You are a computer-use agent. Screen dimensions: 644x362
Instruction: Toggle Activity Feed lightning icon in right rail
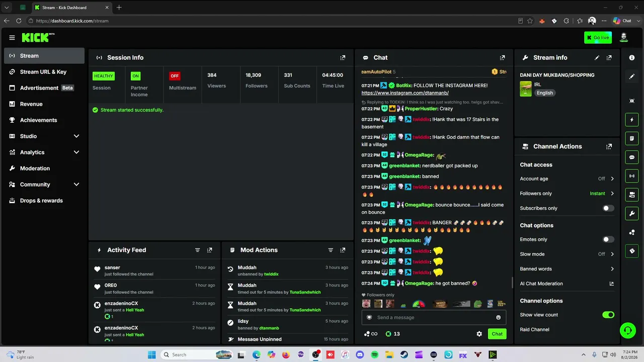pyautogui.click(x=632, y=120)
